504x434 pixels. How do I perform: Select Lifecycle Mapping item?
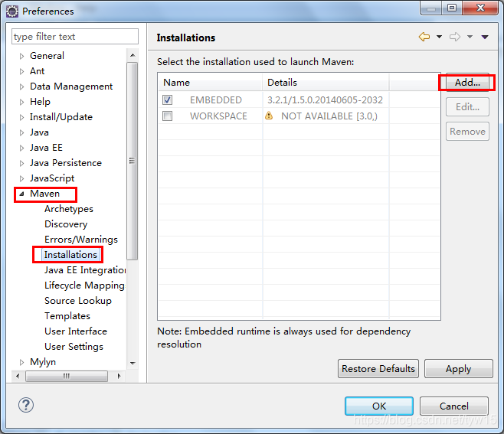(84, 286)
